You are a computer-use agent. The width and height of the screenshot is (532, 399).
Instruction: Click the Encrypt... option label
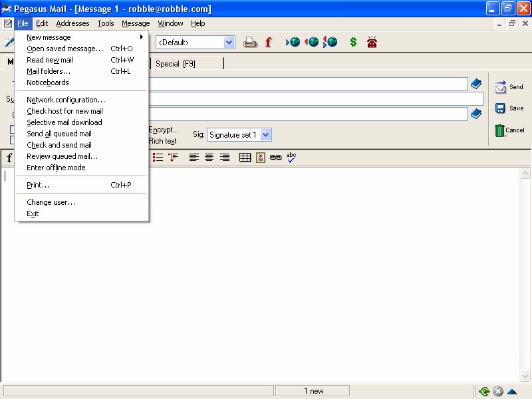[x=163, y=130]
